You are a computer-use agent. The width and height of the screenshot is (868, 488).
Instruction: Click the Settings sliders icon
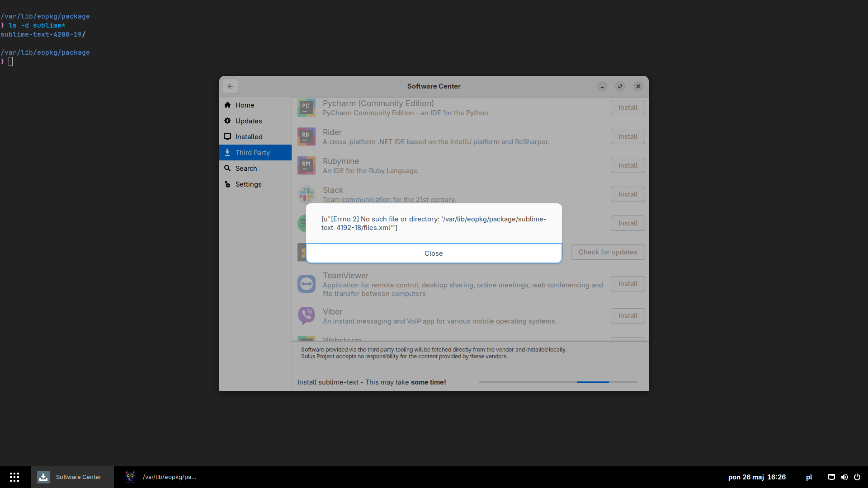pos(227,184)
